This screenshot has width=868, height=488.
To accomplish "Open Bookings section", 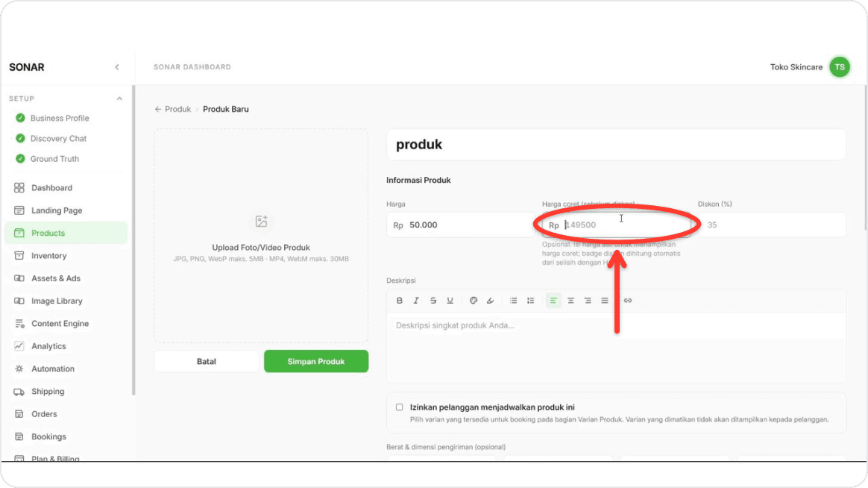I will click(48, 437).
